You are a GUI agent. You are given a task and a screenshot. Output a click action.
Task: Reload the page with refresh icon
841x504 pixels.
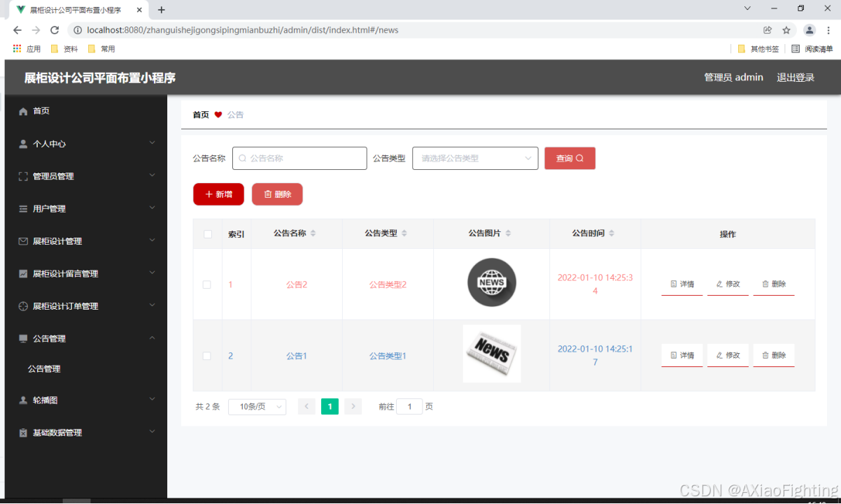point(55,30)
